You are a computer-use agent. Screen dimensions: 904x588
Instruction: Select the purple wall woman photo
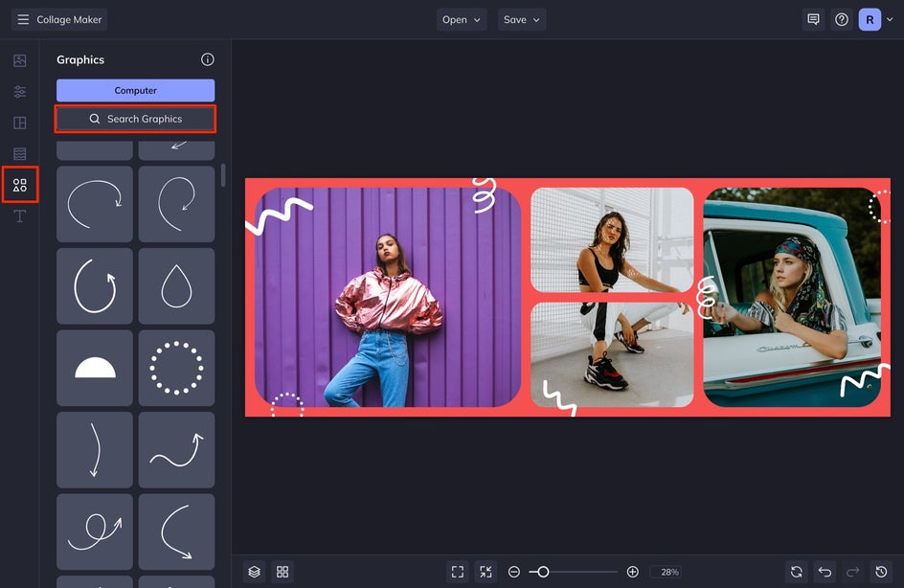388,297
